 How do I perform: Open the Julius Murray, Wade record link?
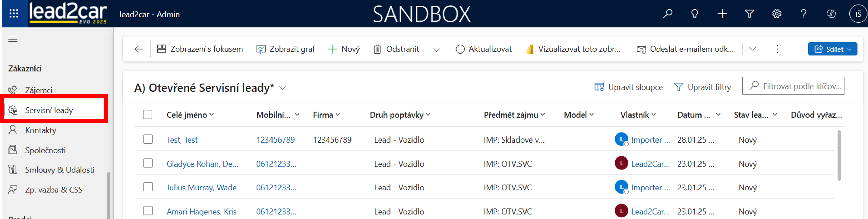201,187
